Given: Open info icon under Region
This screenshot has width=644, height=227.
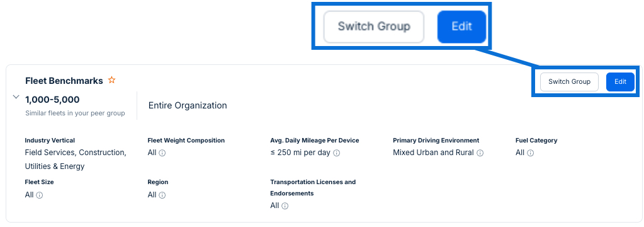Looking at the screenshot, I should click(162, 195).
